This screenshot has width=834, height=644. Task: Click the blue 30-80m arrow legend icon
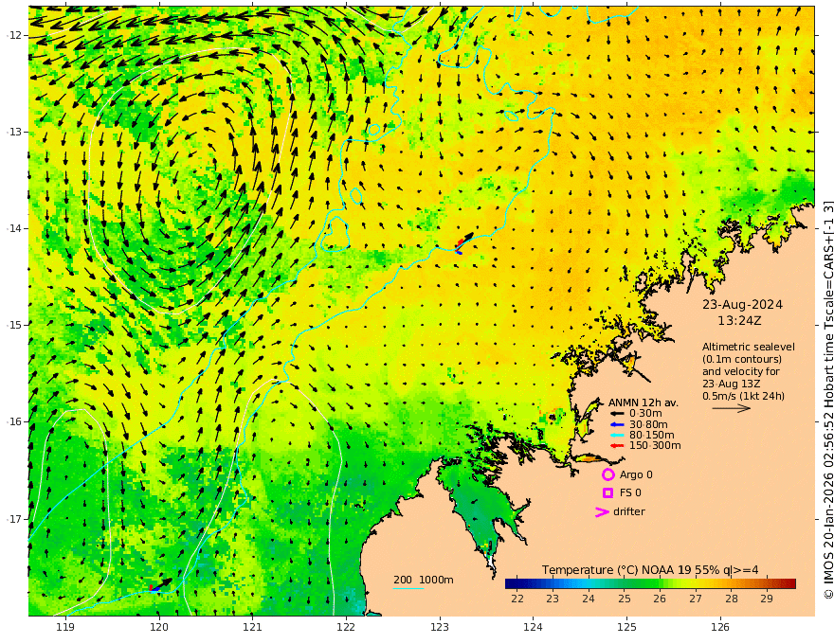click(x=617, y=424)
